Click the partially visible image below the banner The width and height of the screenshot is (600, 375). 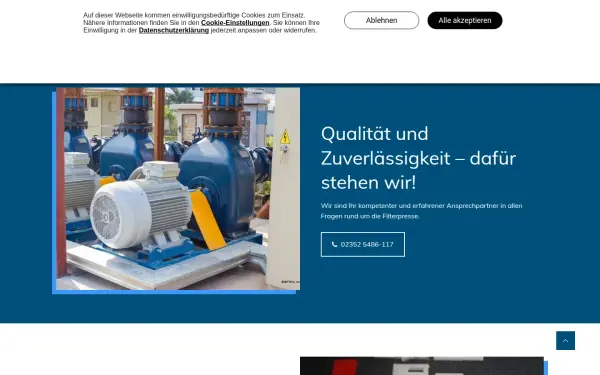pyautogui.click(x=422, y=366)
